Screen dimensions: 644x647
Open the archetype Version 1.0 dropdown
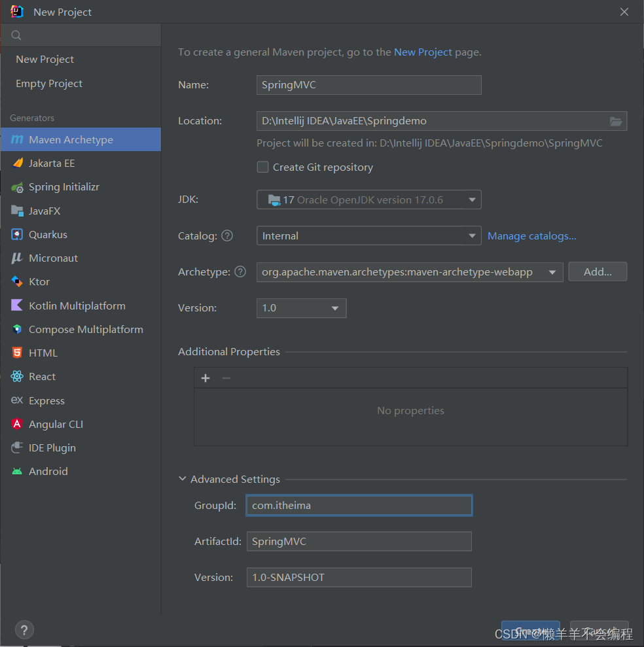(x=301, y=308)
